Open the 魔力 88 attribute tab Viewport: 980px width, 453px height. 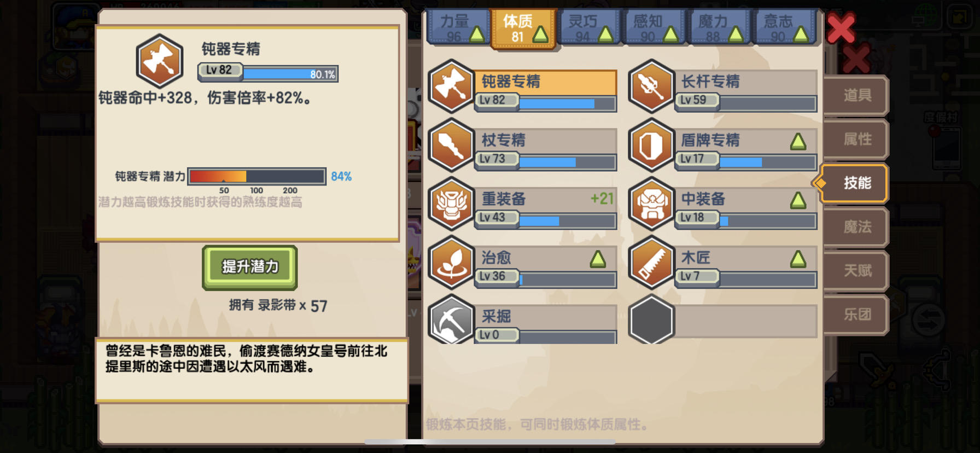[719, 28]
